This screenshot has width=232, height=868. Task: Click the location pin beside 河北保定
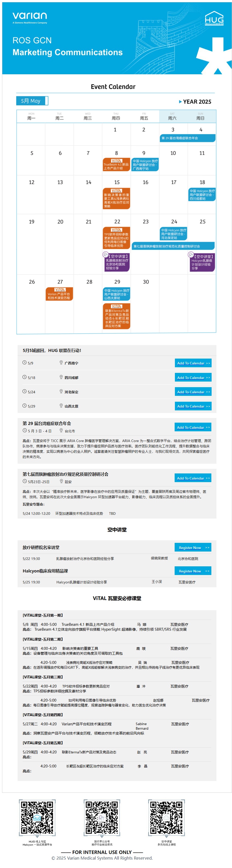(61, 392)
